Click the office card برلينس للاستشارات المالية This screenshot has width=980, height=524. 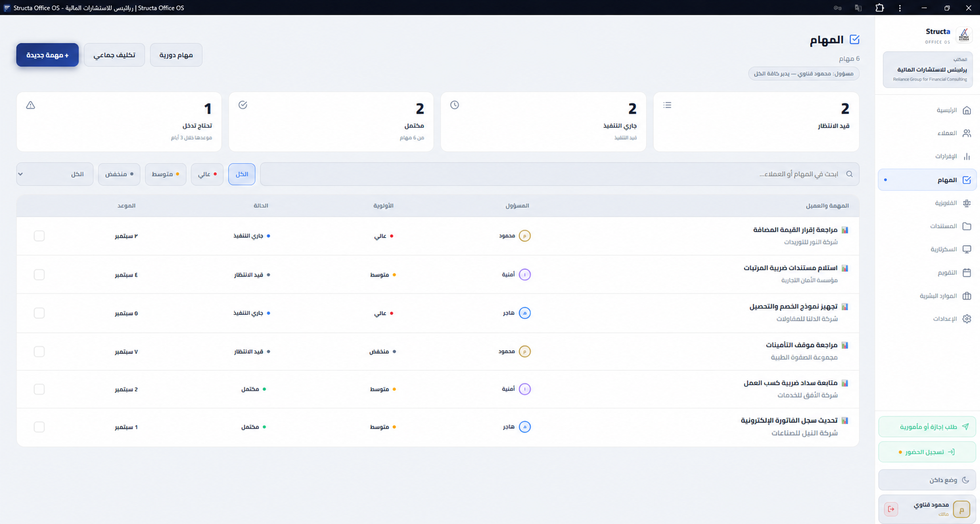(x=928, y=70)
